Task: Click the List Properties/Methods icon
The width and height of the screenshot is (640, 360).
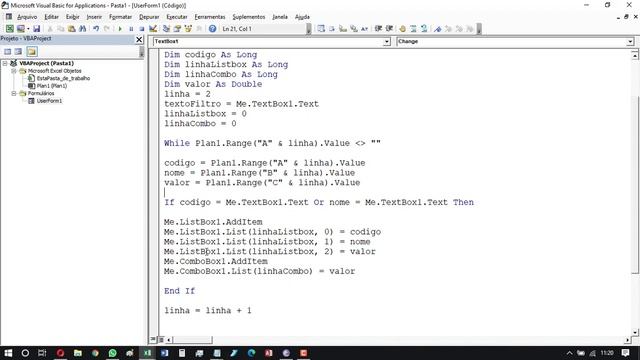Action: tap(321, 29)
